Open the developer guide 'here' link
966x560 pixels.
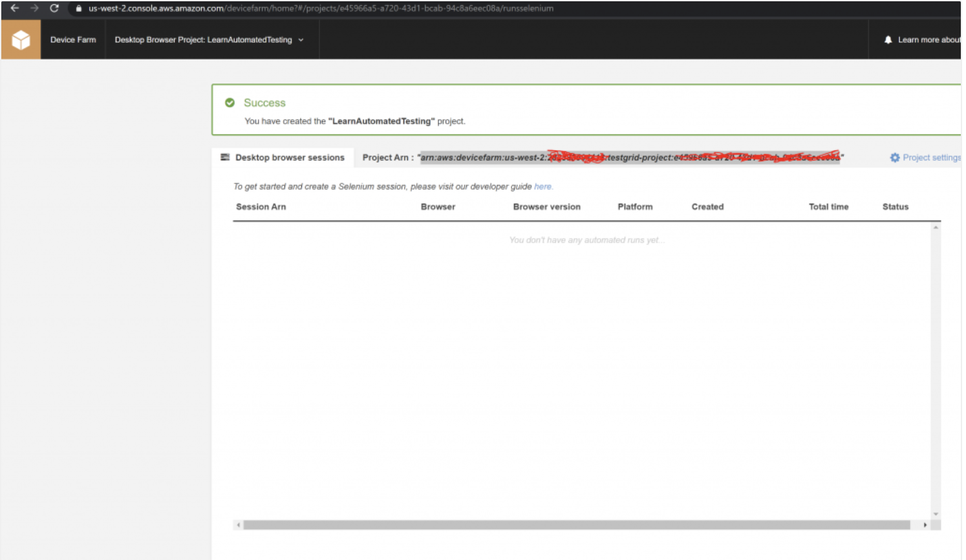tap(543, 186)
